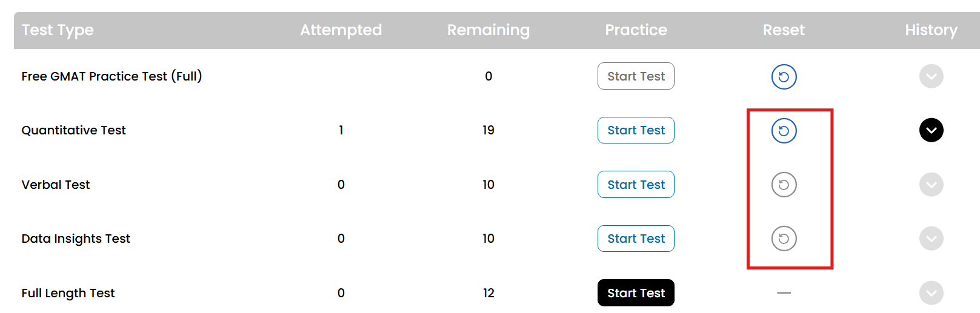The image size is (980, 313).
Task: Reset the Free GMAT Practice Test
Action: click(x=784, y=77)
